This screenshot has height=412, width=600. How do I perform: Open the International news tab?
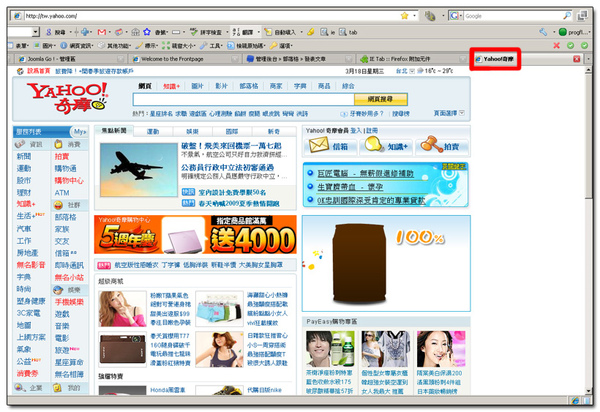[x=232, y=131]
